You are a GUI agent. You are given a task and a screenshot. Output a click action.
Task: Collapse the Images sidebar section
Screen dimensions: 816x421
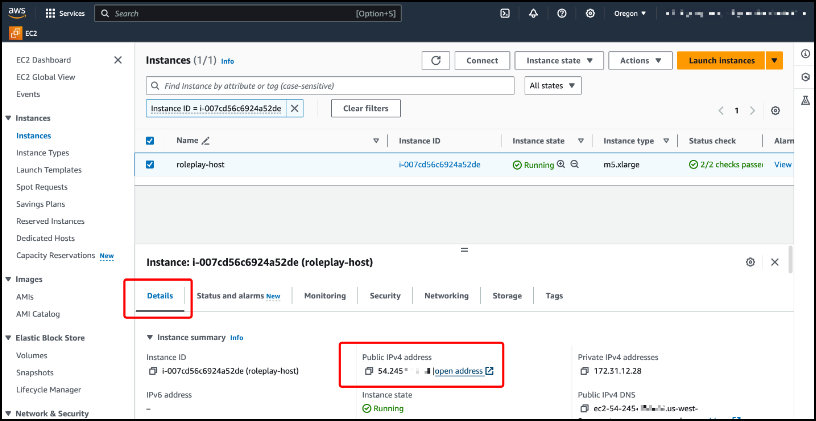8,279
